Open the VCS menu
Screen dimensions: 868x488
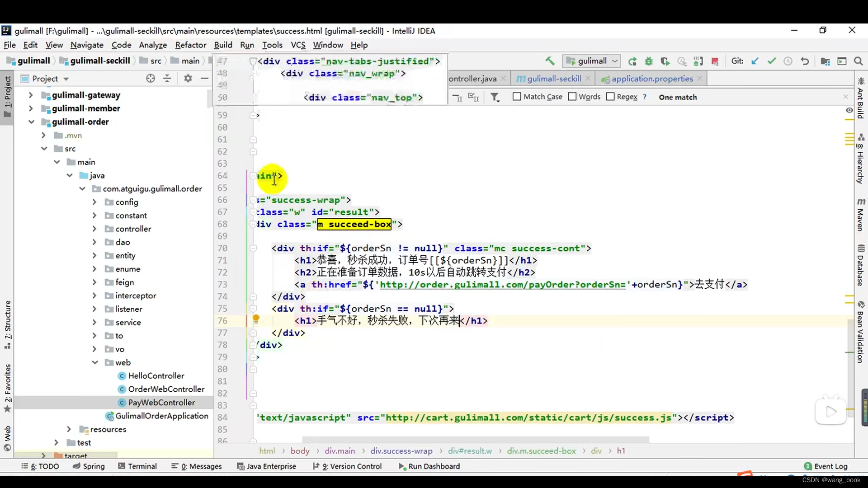tap(298, 45)
